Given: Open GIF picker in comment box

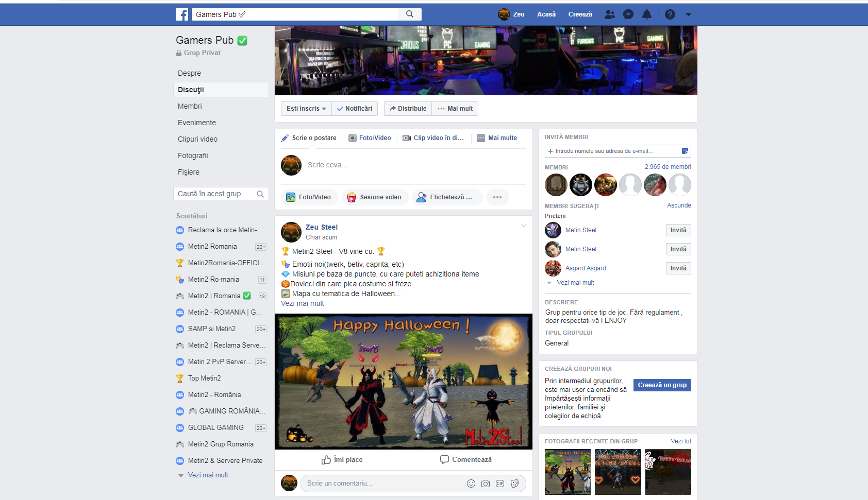Looking at the screenshot, I should coord(500,484).
